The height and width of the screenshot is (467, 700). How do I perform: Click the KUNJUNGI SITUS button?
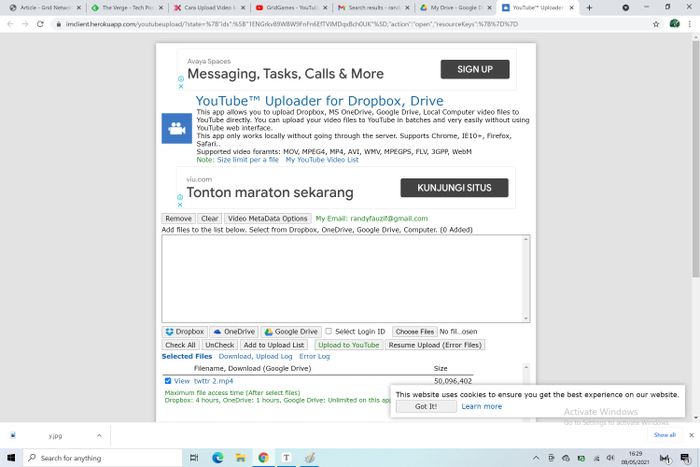454,188
